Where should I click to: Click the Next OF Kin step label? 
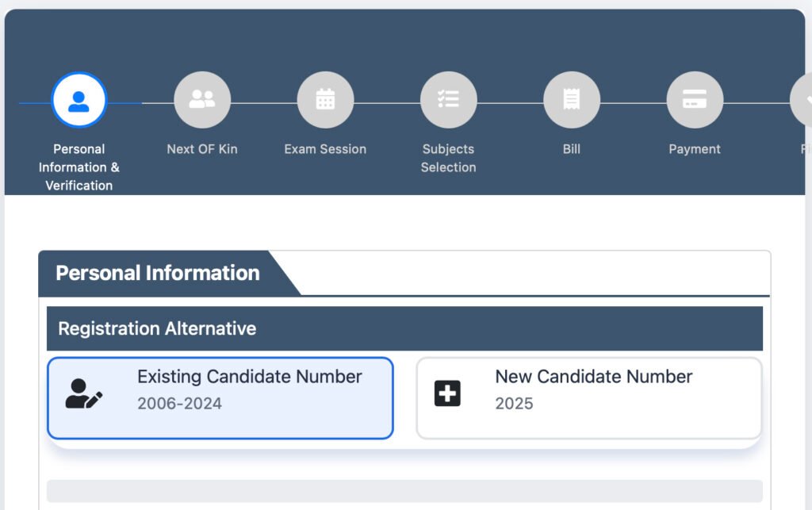202,149
